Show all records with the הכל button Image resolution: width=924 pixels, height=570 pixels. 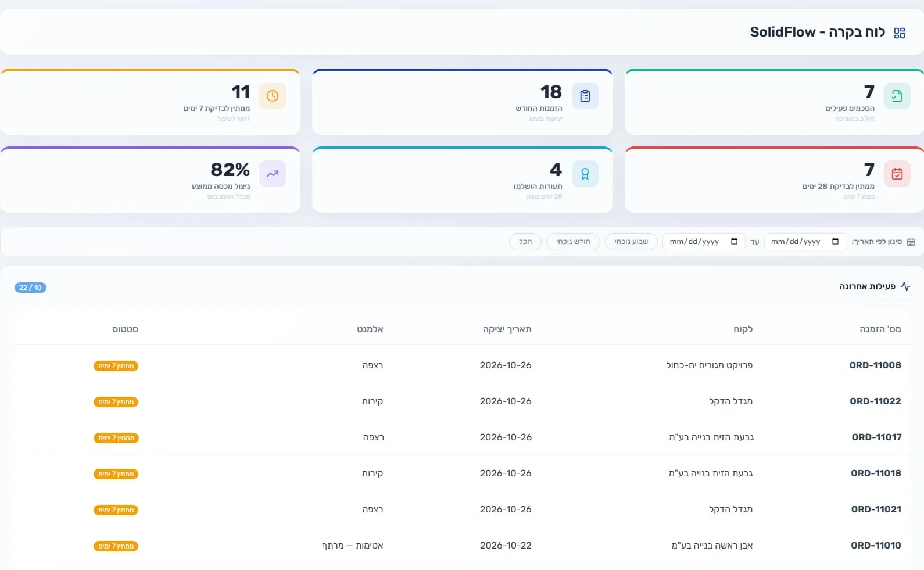525,242
